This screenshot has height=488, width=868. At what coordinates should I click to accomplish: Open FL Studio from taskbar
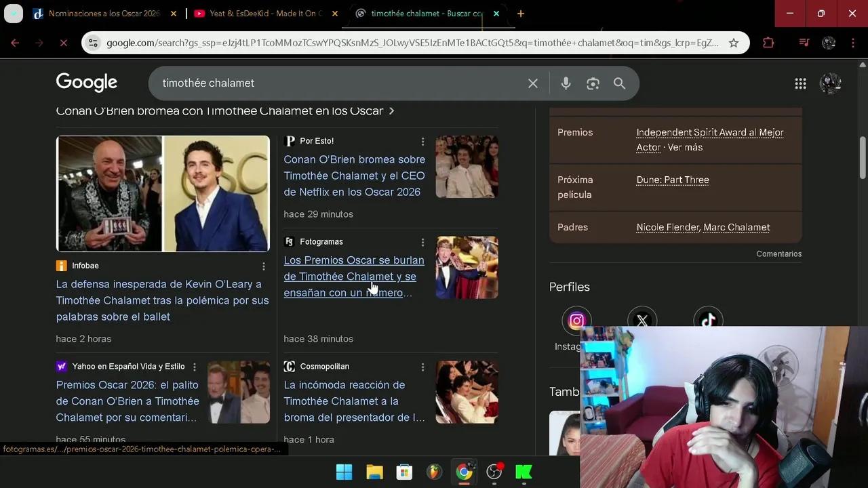(x=434, y=472)
